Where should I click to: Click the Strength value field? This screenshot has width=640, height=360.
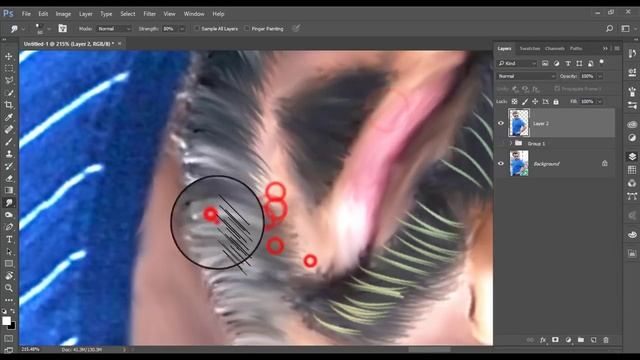click(170, 29)
